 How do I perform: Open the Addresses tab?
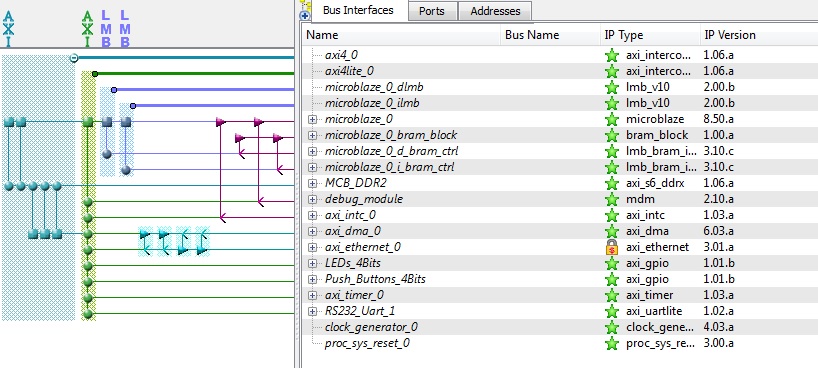click(x=495, y=11)
